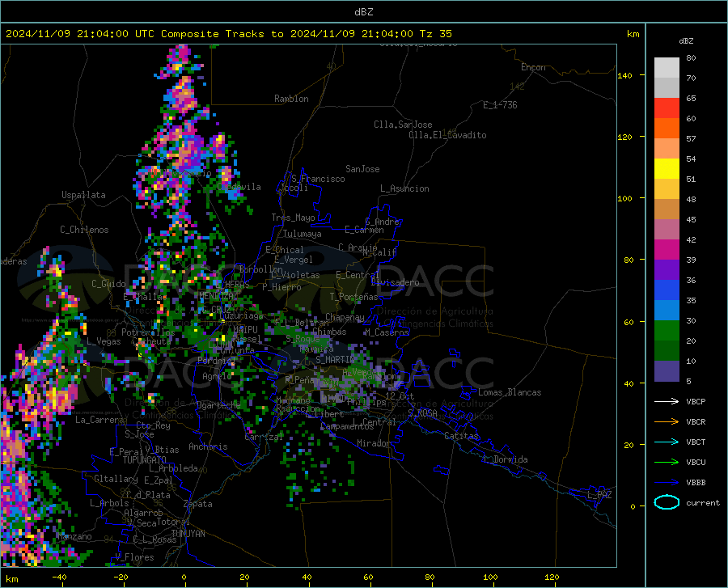Click the Potrerillos place label

pyautogui.click(x=148, y=332)
